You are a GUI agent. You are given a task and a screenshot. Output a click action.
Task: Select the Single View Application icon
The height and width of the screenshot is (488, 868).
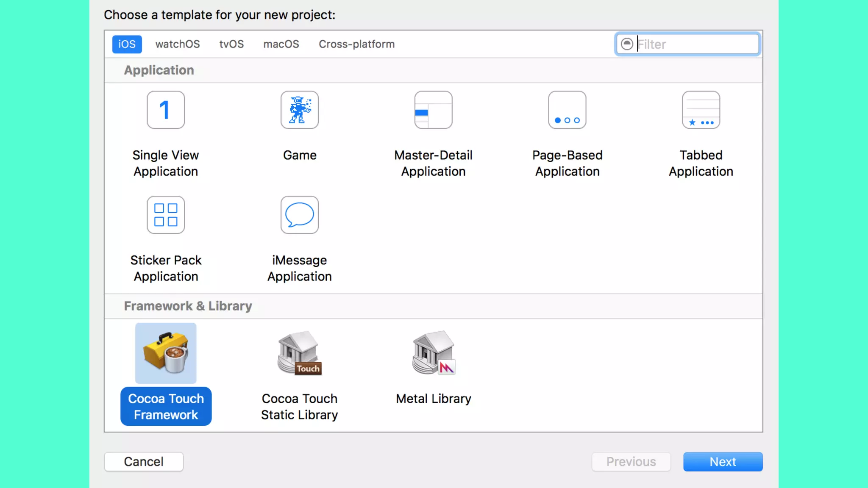tap(166, 110)
